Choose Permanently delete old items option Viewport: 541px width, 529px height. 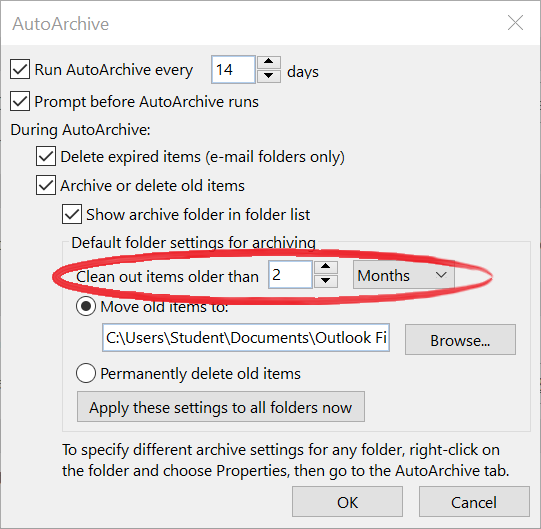point(86,373)
